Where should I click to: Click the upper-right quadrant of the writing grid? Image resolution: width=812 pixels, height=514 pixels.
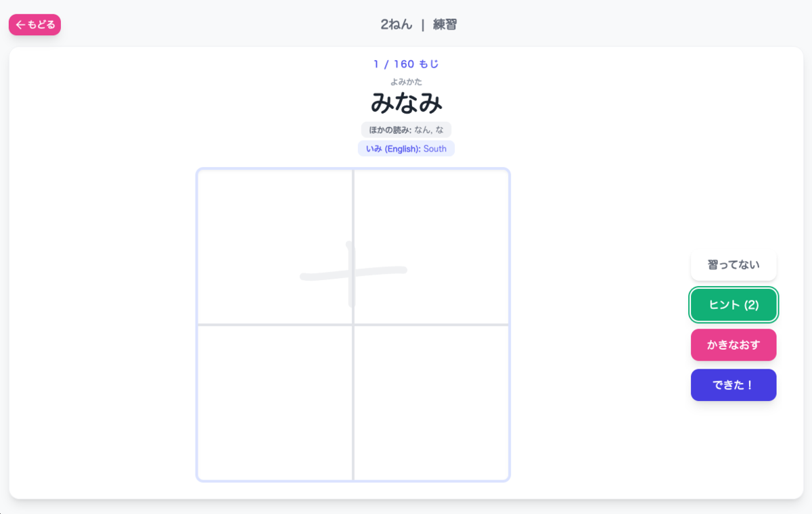[x=431, y=247]
